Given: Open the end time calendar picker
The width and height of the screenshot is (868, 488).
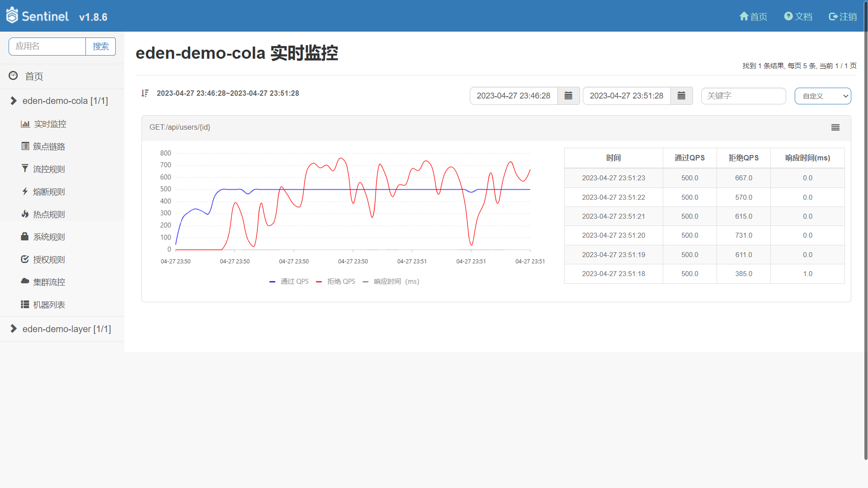Looking at the screenshot, I should [x=681, y=96].
